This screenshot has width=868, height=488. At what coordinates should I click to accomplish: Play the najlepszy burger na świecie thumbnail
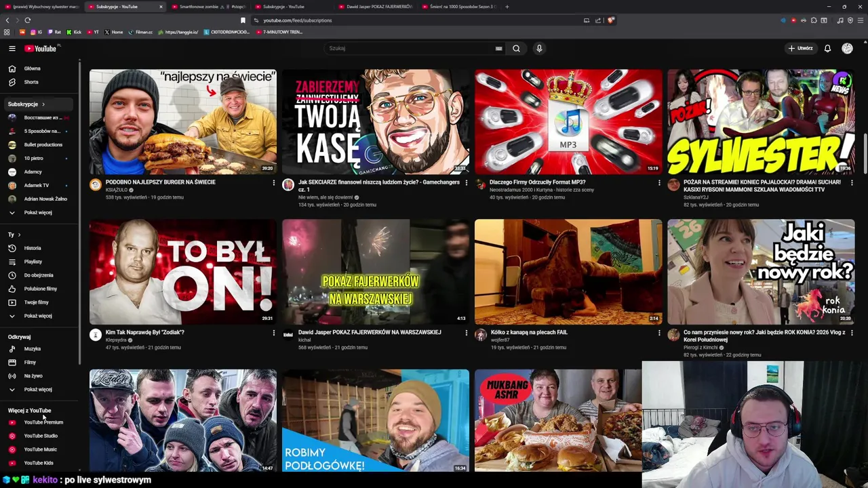point(183,121)
